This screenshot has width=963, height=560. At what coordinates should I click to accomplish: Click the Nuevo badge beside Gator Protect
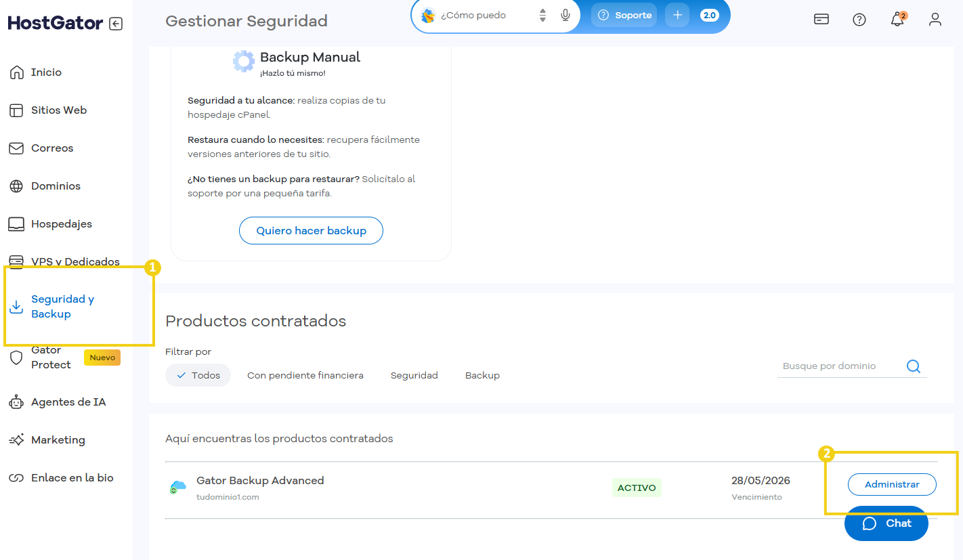pyautogui.click(x=102, y=358)
